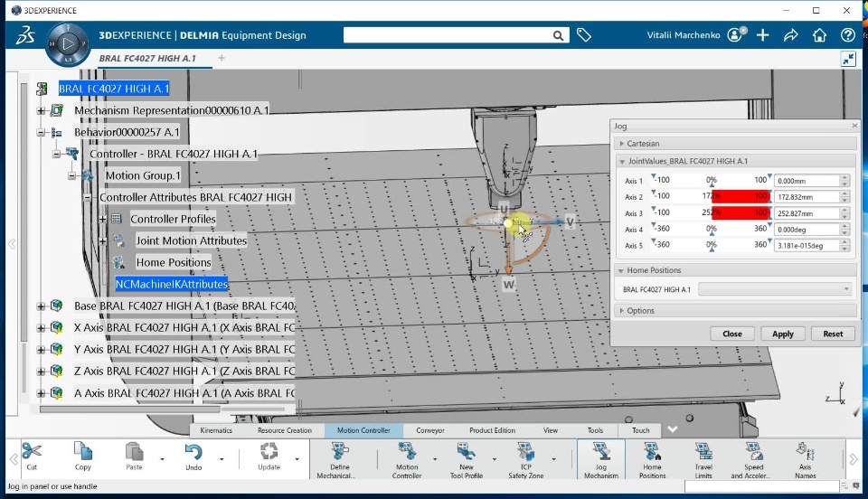Close the Jog panel with X
Screen dimensions: 868x499
pyautogui.click(x=854, y=126)
